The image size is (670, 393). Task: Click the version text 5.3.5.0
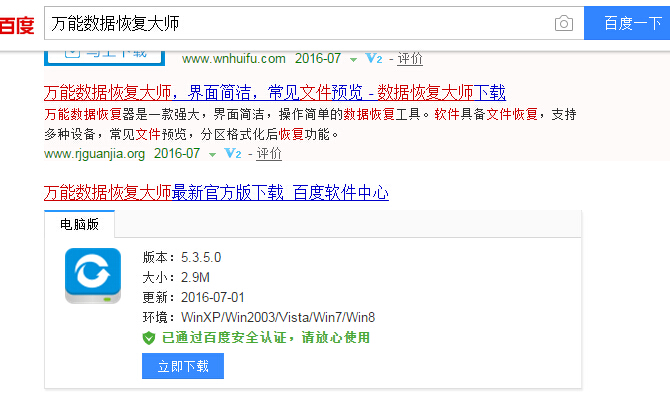tap(201, 257)
